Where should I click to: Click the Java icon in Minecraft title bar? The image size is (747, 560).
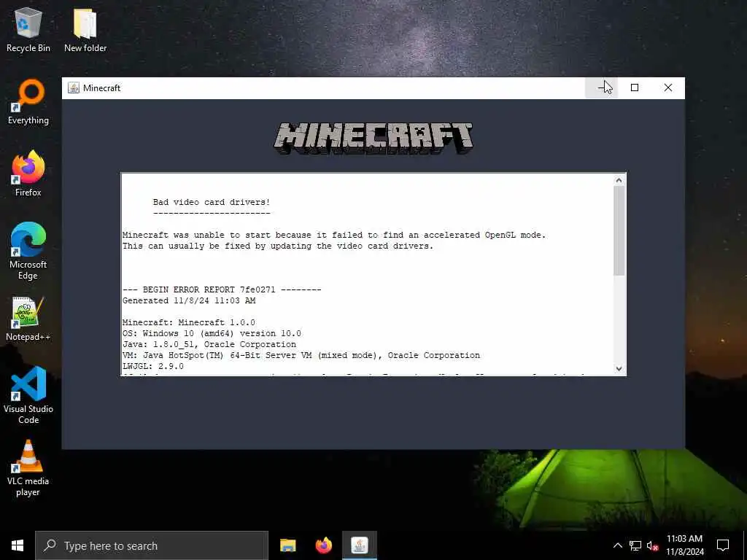[x=74, y=88]
